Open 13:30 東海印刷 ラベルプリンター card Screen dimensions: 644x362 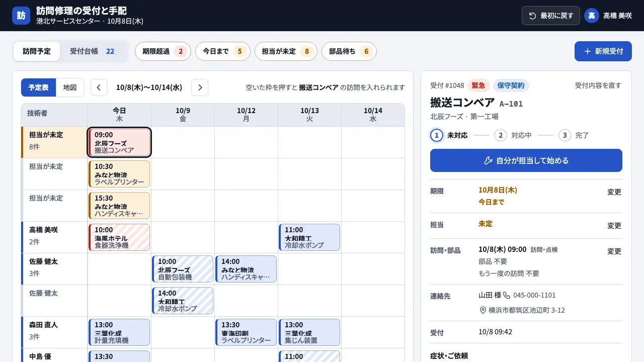click(x=246, y=332)
